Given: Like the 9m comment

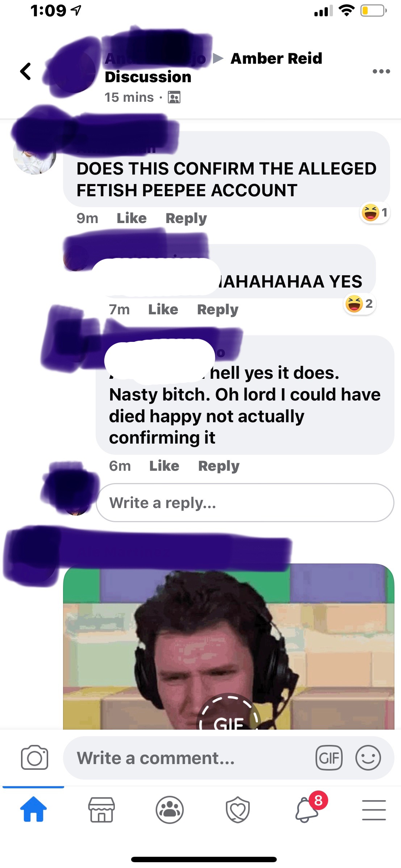Looking at the screenshot, I should (x=131, y=218).
